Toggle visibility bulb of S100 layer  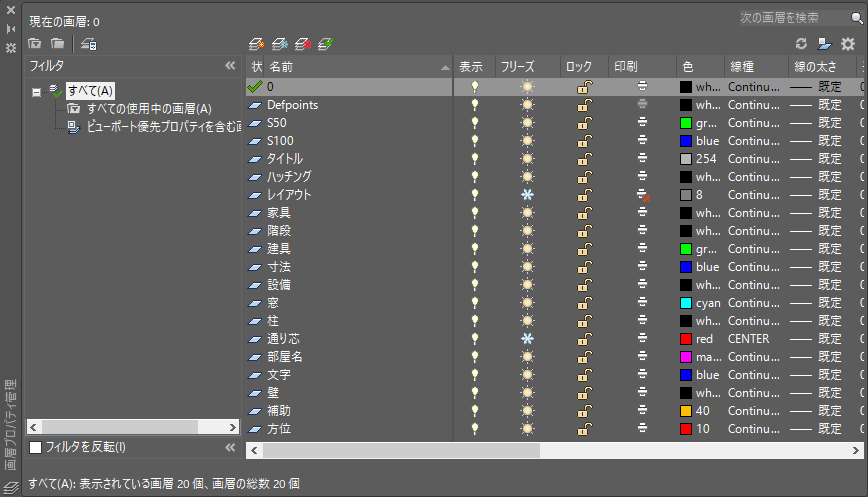[474, 141]
